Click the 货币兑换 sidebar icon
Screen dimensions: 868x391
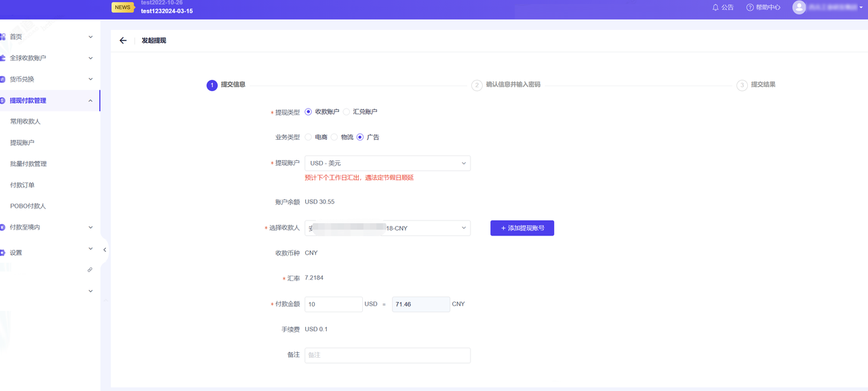(x=3, y=79)
